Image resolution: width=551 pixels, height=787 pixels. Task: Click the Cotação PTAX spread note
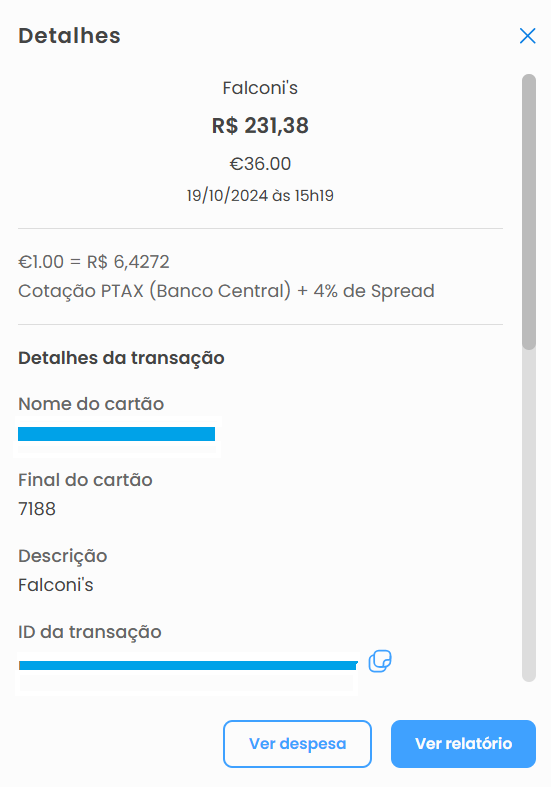pyautogui.click(x=226, y=291)
